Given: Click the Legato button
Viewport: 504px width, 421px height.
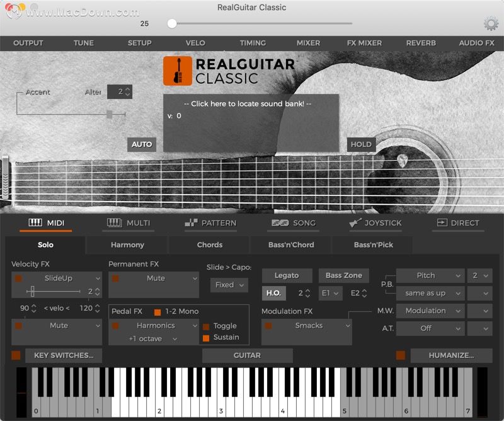Looking at the screenshot, I should point(287,275).
